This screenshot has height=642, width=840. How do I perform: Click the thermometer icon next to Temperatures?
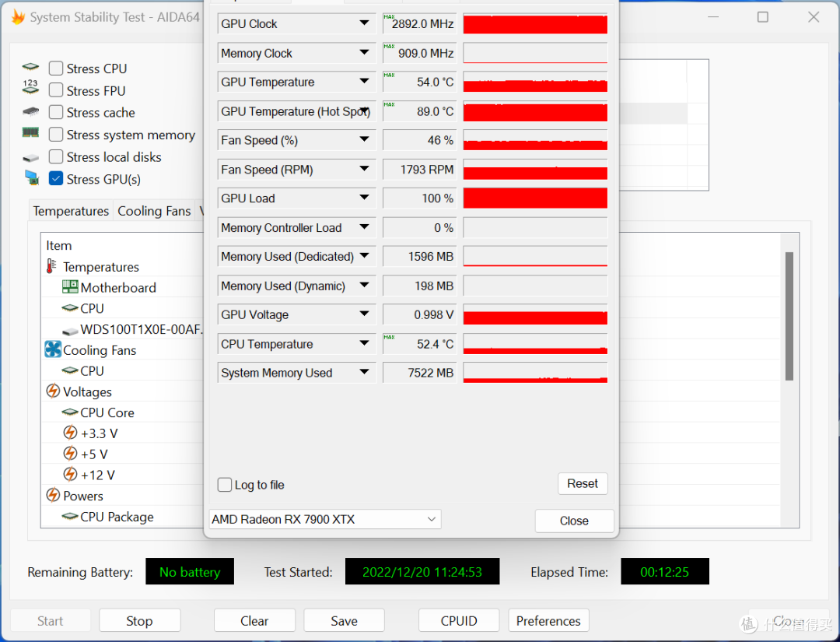coord(51,266)
